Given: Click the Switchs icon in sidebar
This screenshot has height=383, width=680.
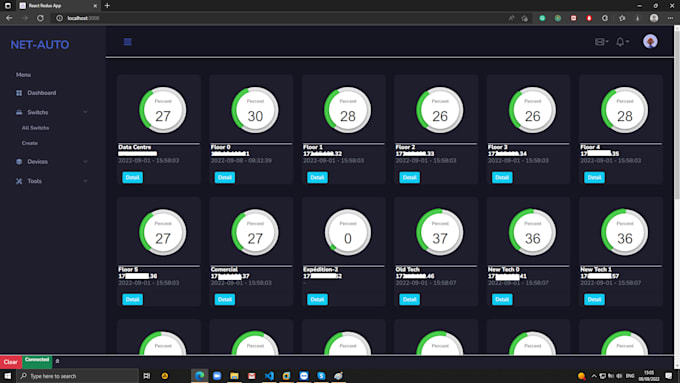Looking at the screenshot, I should point(19,112).
